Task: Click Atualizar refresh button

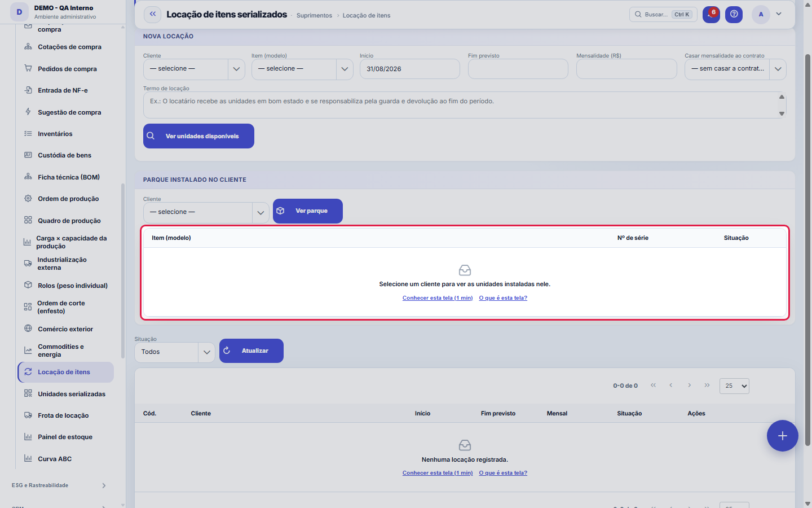Action: pyautogui.click(x=251, y=351)
